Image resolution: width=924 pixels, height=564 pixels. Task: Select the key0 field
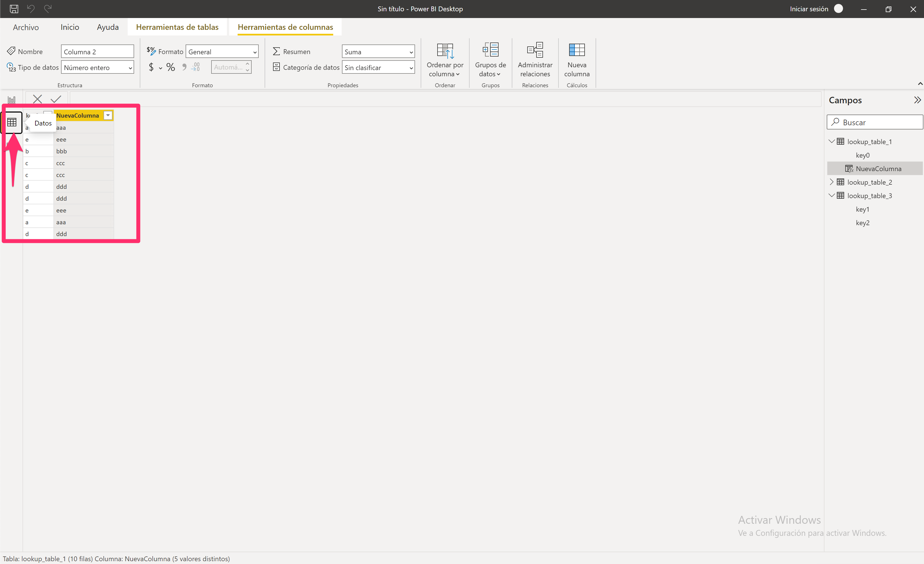coord(862,155)
